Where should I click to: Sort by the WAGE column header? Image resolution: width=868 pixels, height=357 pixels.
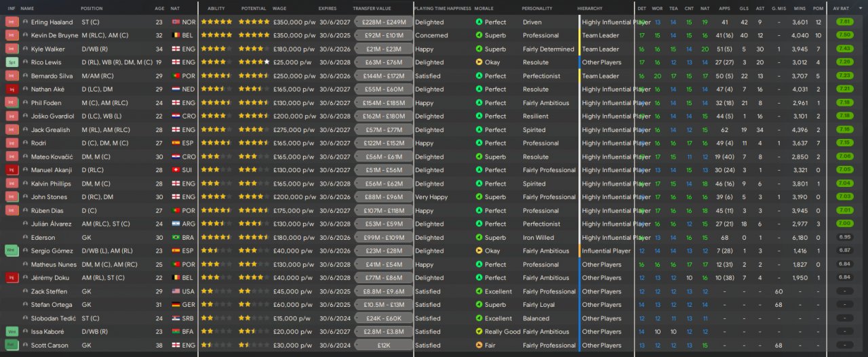click(279, 8)
